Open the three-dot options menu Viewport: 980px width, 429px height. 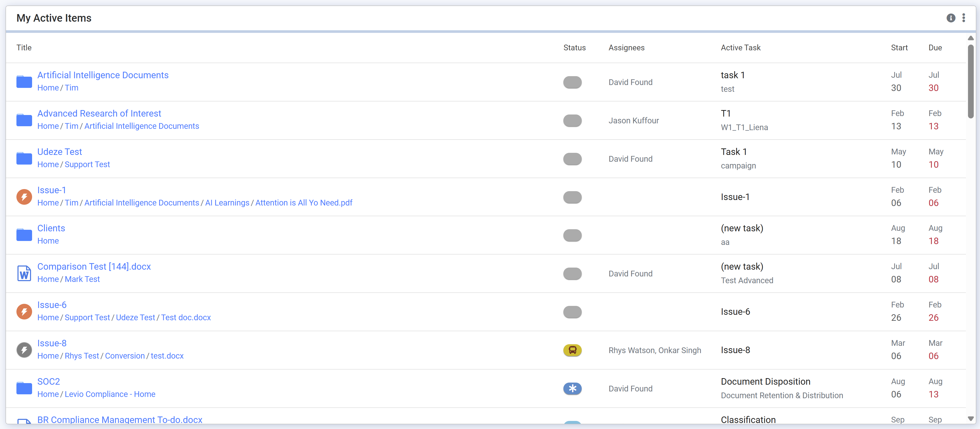[x=963, y=18]
